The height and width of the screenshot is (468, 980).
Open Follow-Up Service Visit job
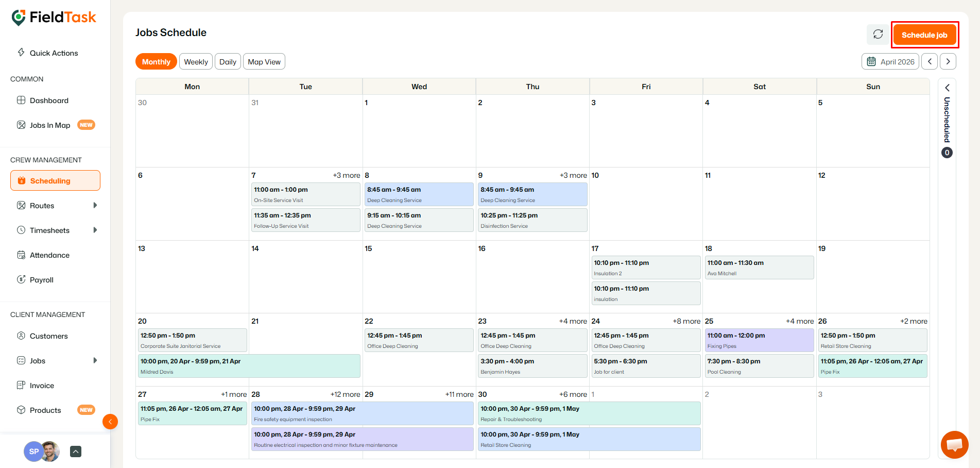tap(306, 220)
